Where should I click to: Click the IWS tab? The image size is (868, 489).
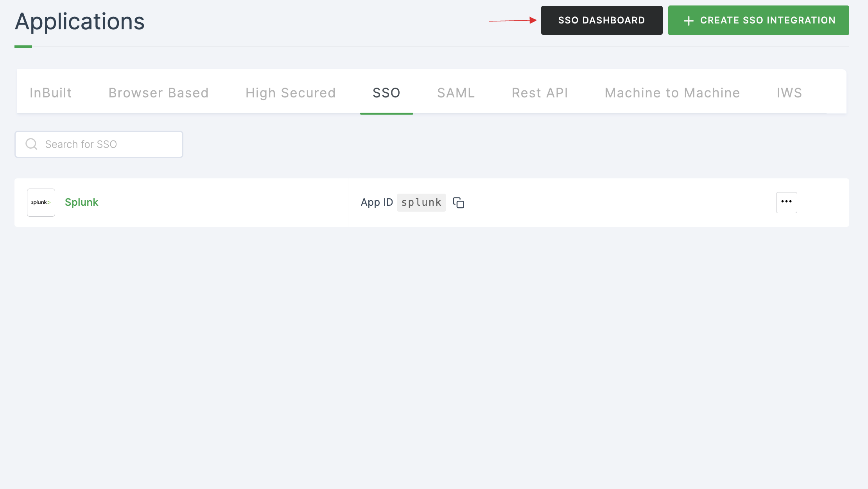tap(789, 92)
